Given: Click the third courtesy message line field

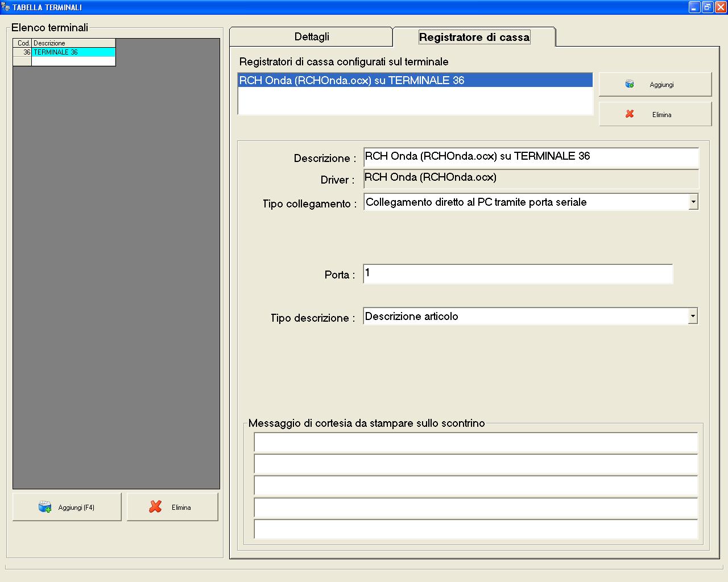Looking at the screenshot, I should (x=475, y=486).
